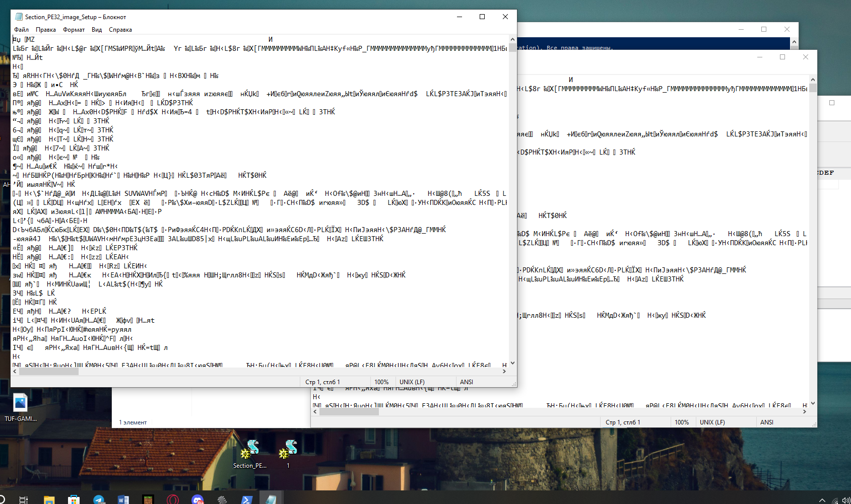
Task: Click the front Notepad vertical scrollbar thumb
Action: tap(512, 48)
